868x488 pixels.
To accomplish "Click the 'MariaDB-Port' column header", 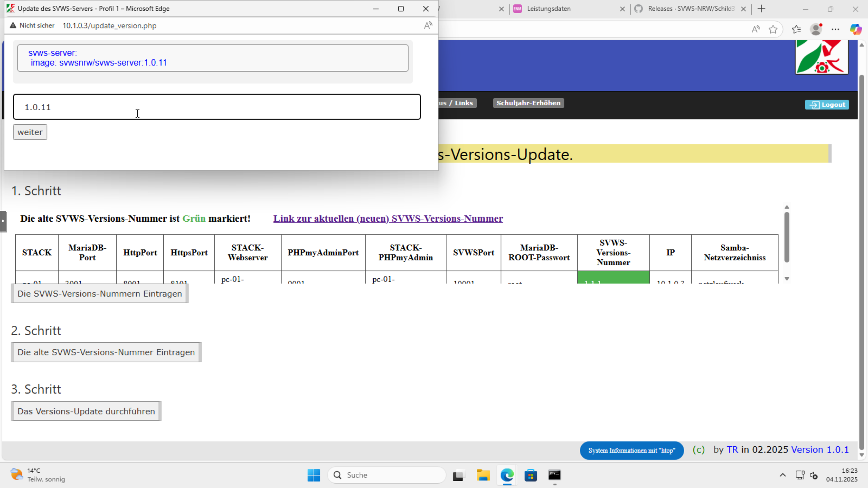I will [87, 252].
